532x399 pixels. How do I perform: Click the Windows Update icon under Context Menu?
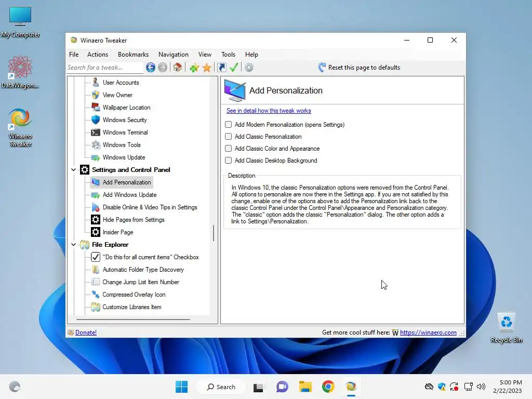tap(96, 157)
